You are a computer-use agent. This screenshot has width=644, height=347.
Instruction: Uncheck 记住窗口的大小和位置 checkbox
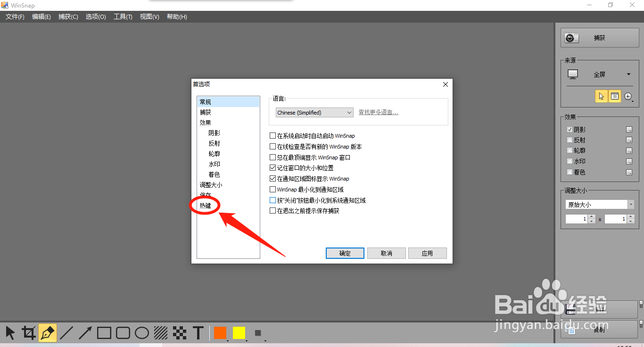(x=272, y=168)
